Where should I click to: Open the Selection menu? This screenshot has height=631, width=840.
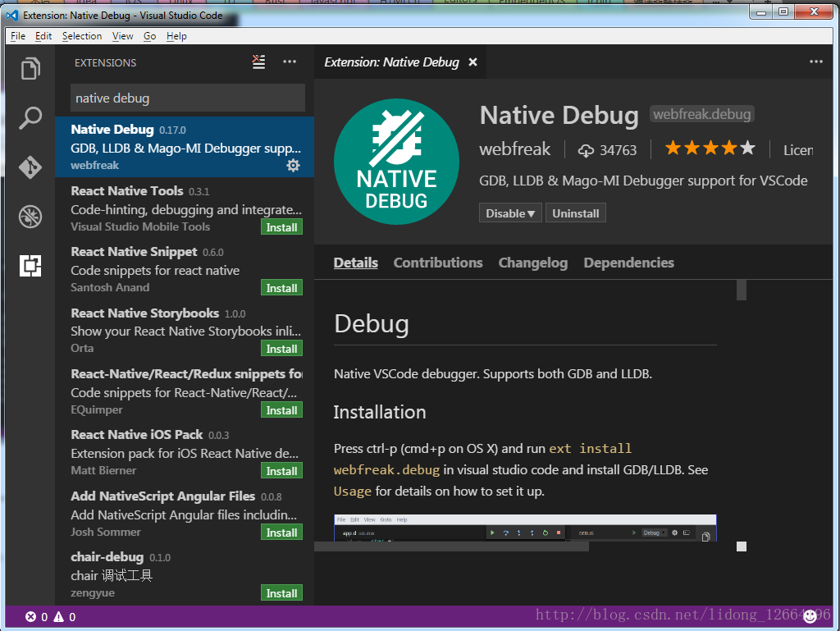82,36
